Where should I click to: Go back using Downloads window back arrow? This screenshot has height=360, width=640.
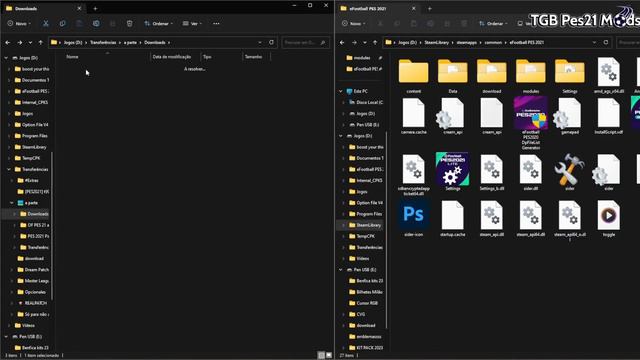(x=8, y=42)
